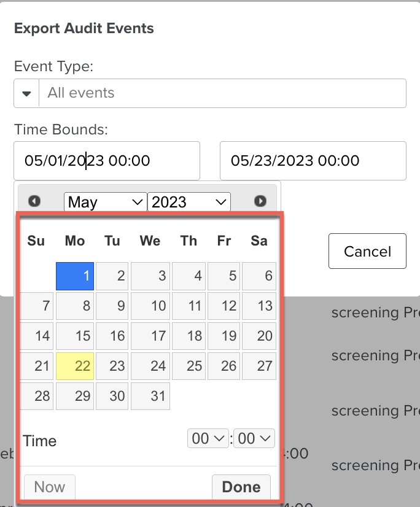Select May 19 on the calendar
Screen dimensions: 420x507
point(224,336)
